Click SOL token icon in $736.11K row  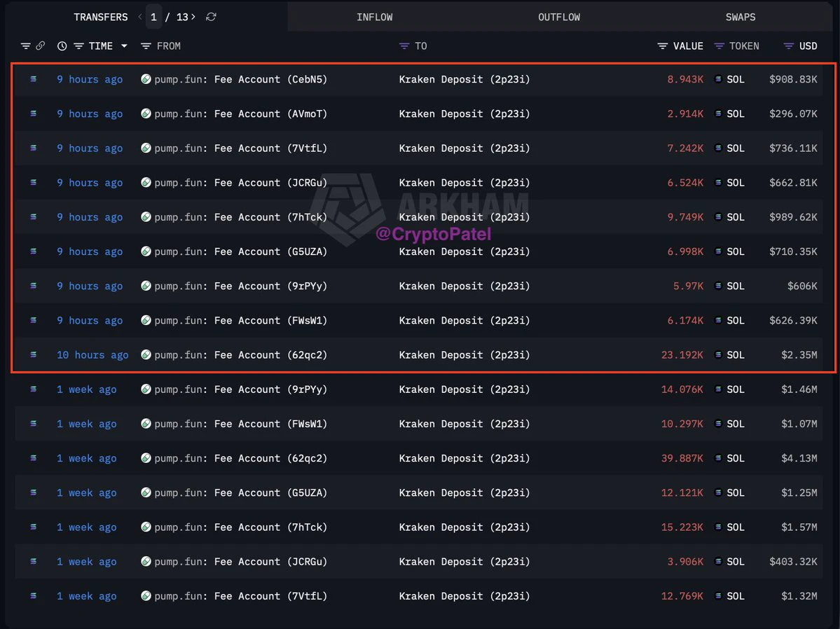point(718,148)
